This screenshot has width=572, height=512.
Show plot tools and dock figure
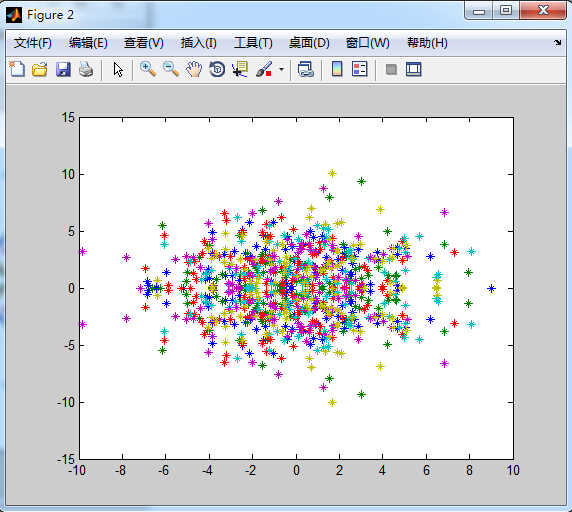(414, 69)
